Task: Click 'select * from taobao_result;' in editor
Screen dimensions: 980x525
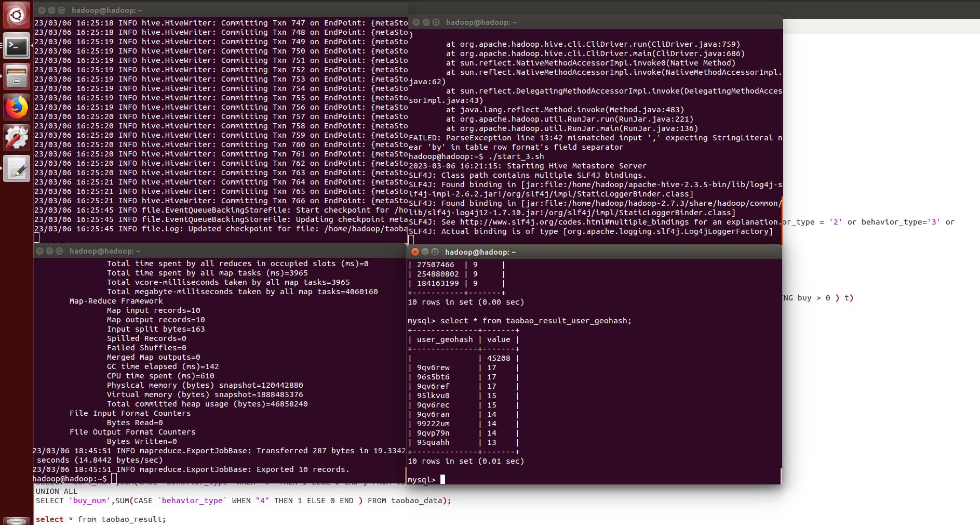Action: click(101, 519)
